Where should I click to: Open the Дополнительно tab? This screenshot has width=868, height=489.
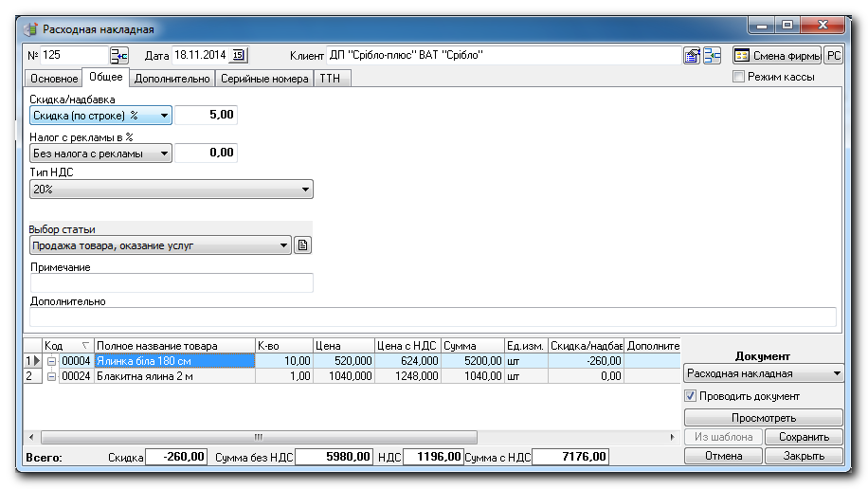(172, 79)
